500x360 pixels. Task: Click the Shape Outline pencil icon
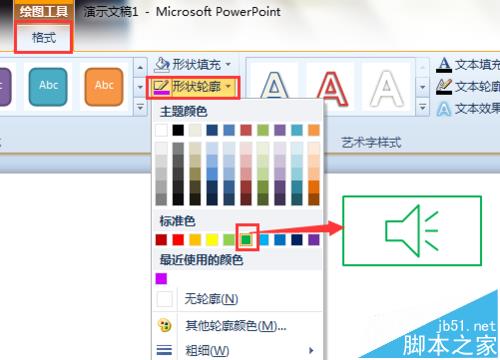pos(161,87)
